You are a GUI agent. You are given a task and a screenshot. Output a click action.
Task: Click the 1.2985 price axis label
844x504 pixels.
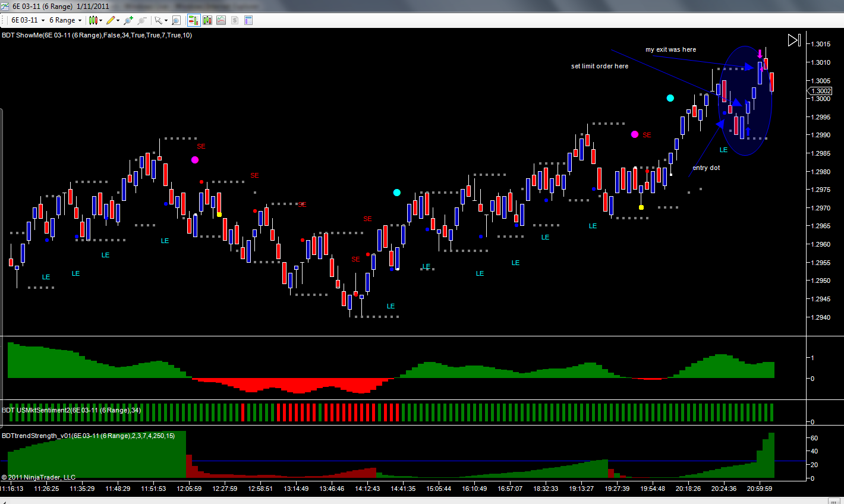(x=821, y=153)
